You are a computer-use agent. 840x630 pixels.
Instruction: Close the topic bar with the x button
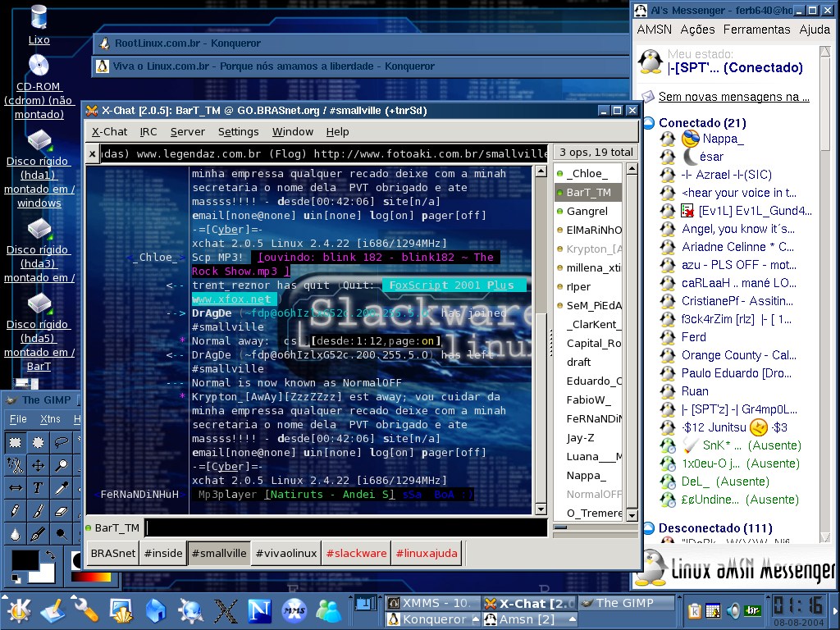click(x=92, y=154)
